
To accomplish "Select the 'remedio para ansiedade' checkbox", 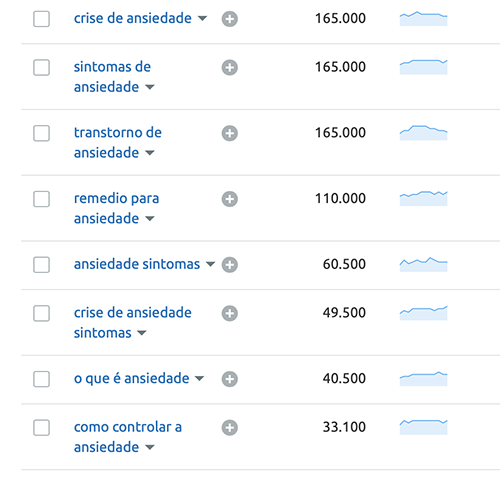I will [x=42, y=199].
